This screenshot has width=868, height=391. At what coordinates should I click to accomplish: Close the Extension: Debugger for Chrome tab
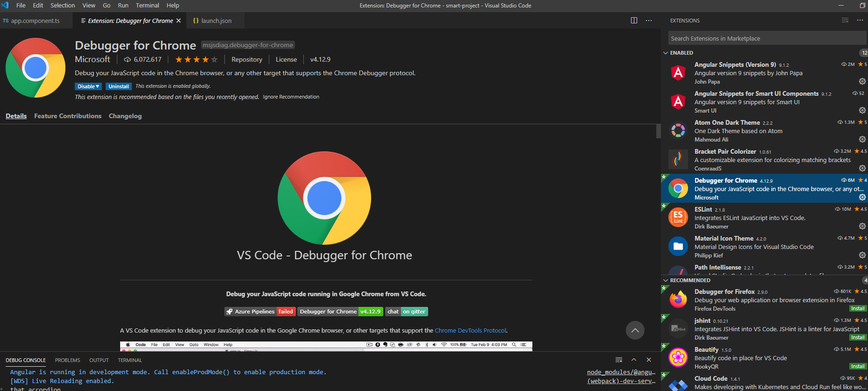pos(179,21)
